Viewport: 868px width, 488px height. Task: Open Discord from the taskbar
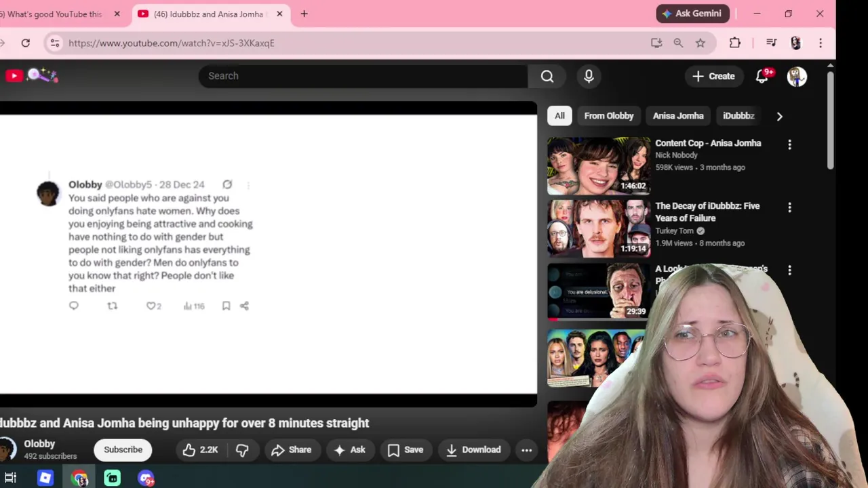[146, 479]
